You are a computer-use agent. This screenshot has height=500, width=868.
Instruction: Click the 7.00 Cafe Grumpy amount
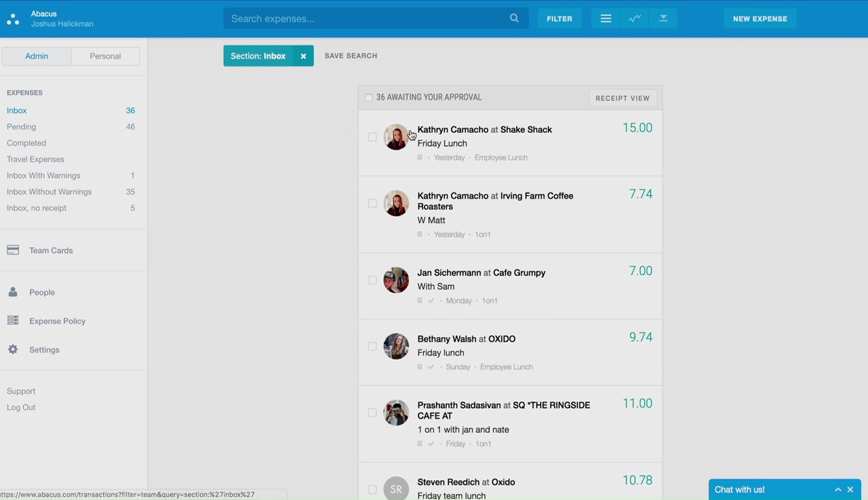tap(641, 271)
